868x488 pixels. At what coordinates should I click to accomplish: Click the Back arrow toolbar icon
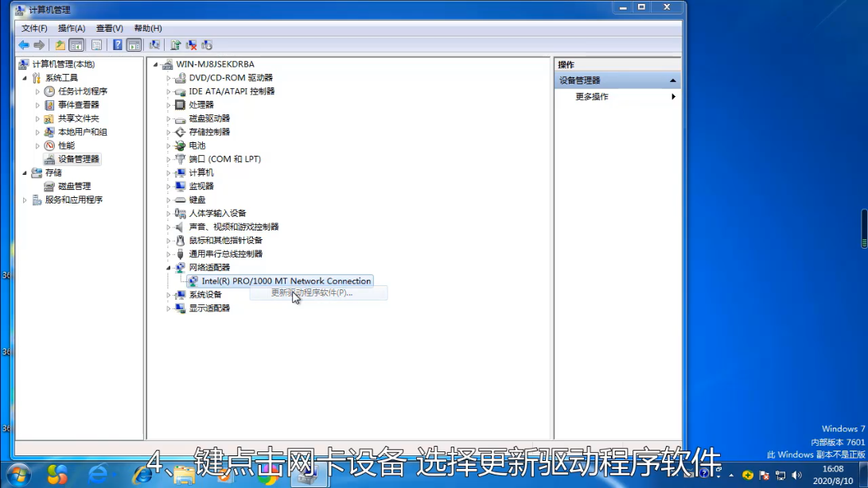(x=24, y=45)
